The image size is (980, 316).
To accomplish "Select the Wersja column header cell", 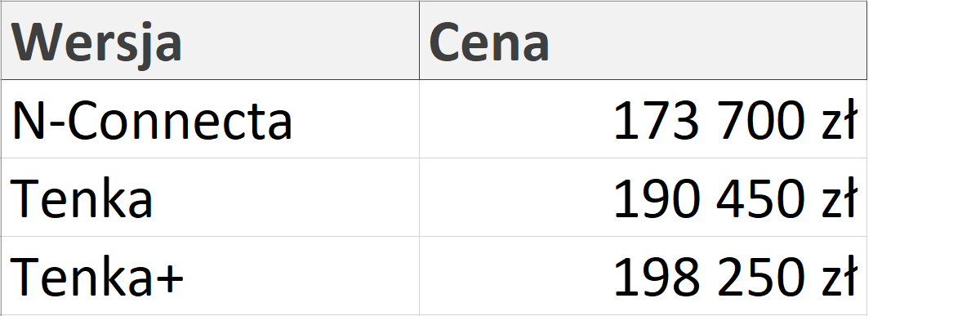I will coord(210,41).
